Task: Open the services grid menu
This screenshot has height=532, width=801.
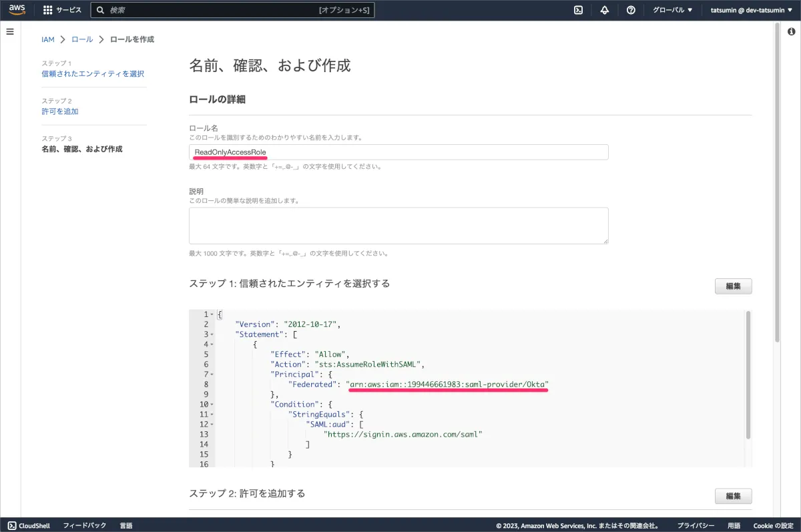Action: [x=48, y=10]
